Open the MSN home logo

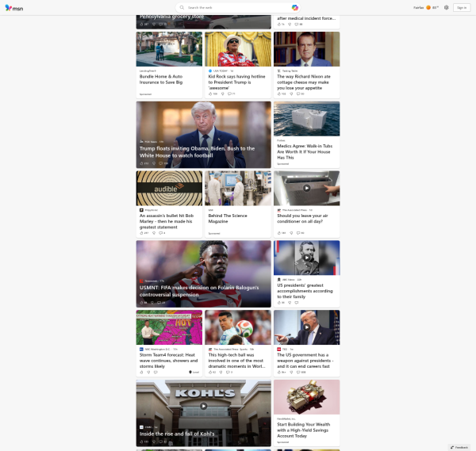[x=14, y=8]
